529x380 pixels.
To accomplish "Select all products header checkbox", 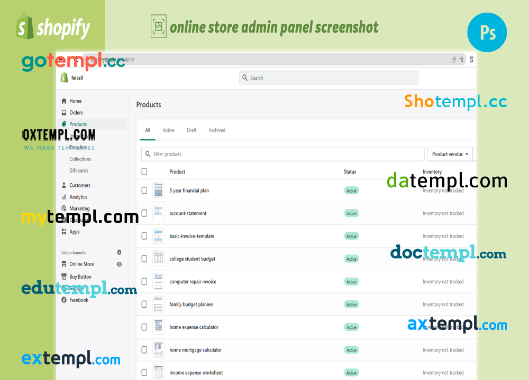I will point(144,171).
